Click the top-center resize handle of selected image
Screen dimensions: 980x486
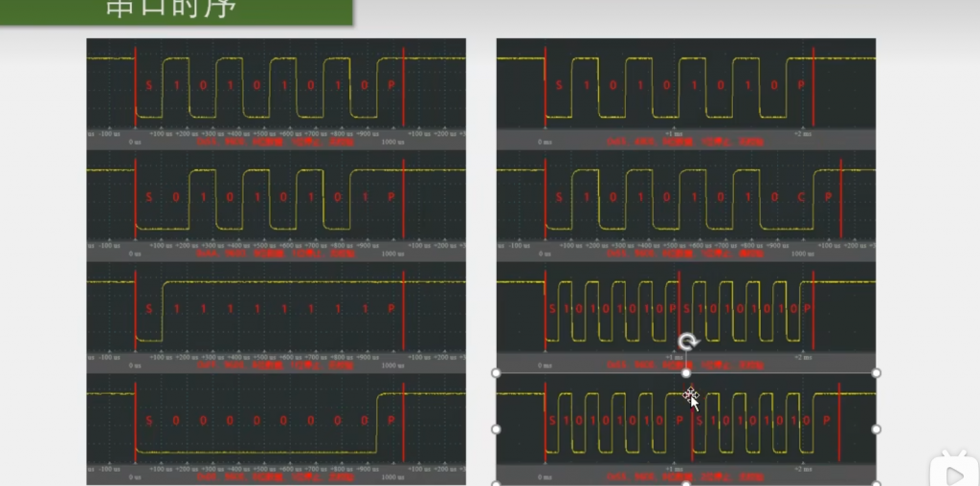pos(686,373)
